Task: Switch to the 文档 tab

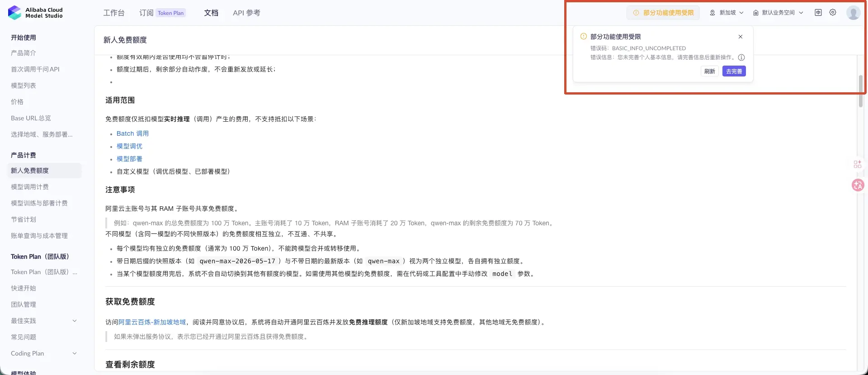Action: 211,13
